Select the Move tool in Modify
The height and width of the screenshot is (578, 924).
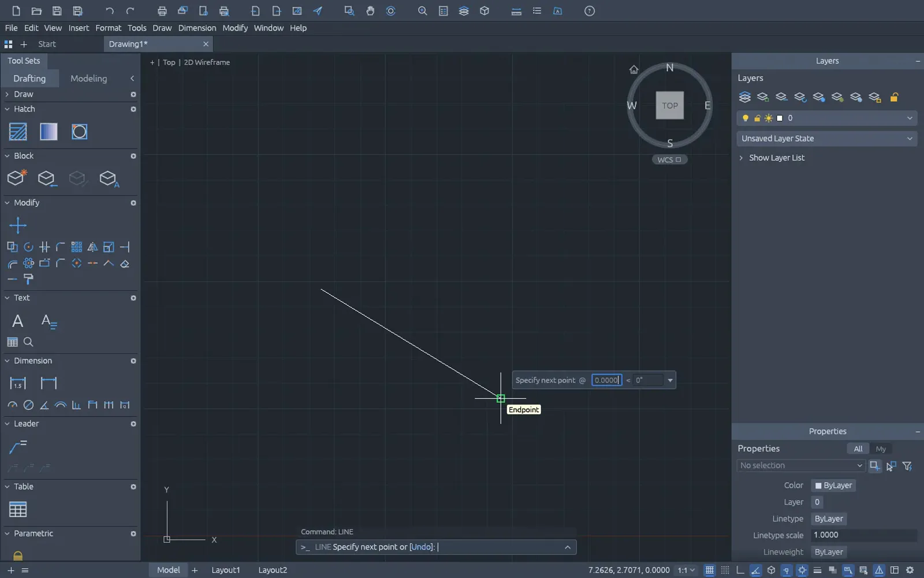click(18, 225)
